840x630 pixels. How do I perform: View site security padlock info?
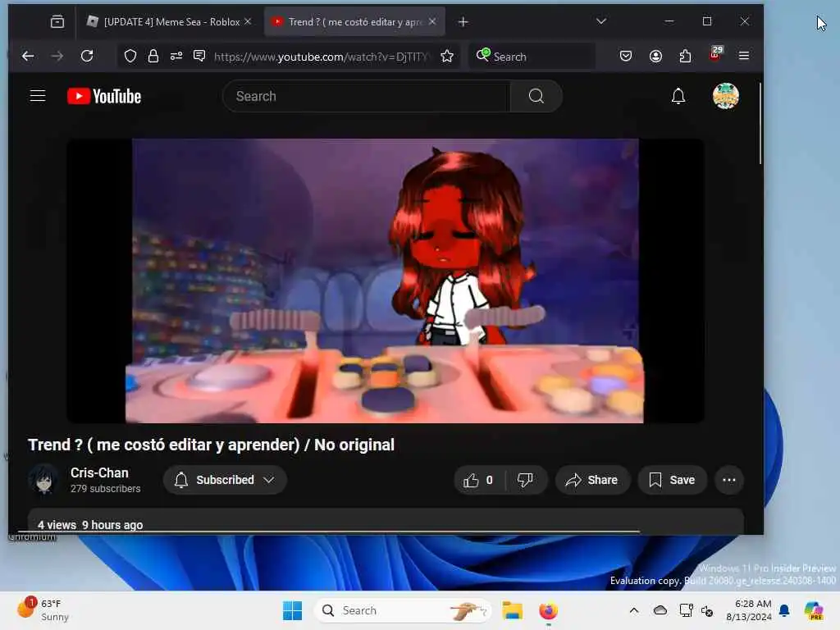click(153, 56)
